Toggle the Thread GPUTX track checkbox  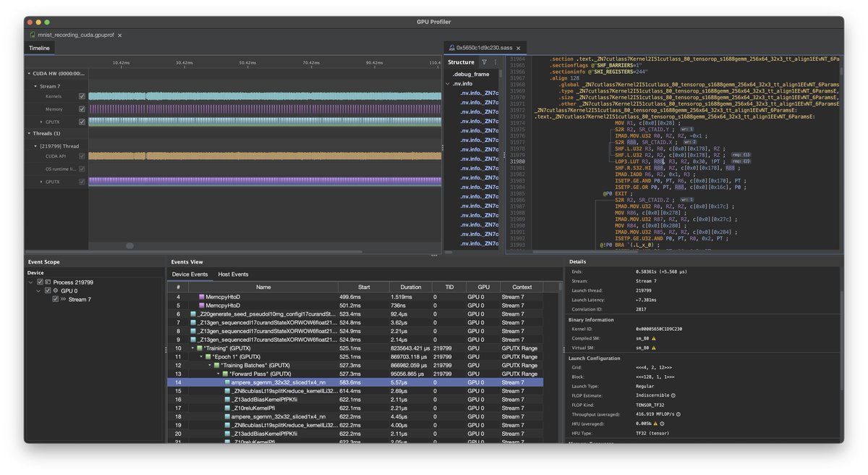(82, 182)
